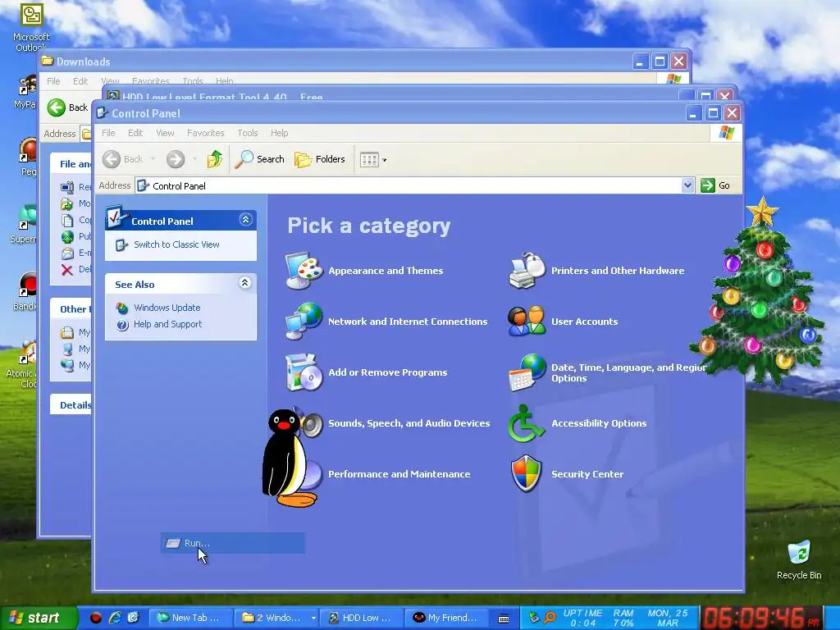Image resolution: width=840 pixels, height=630 pixels.
Task: Open the Address bar dropdown arrow
Action: [687, 185]
